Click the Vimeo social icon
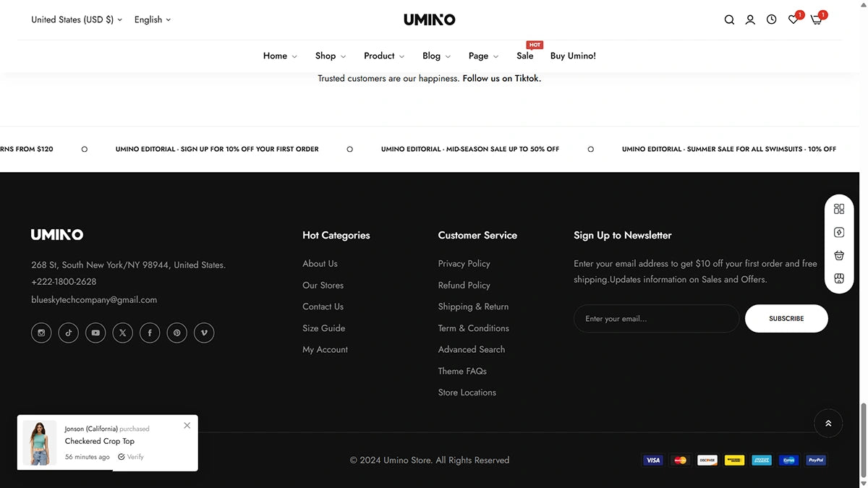The width and height of the screenshot is (868, 488). pyautogui.click(x=204, y=333)
